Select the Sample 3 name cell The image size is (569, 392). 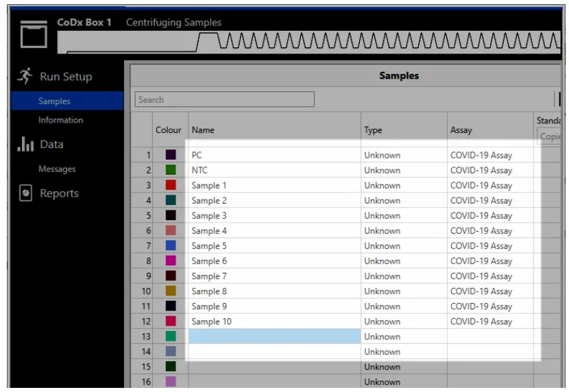[x=274, y=215]
